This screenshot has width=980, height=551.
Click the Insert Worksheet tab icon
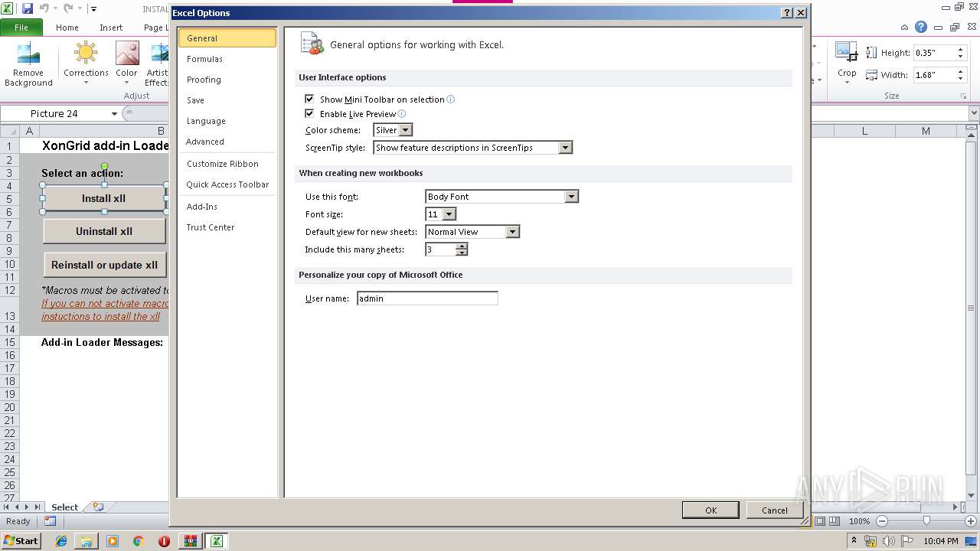click(x=98, y=507)
